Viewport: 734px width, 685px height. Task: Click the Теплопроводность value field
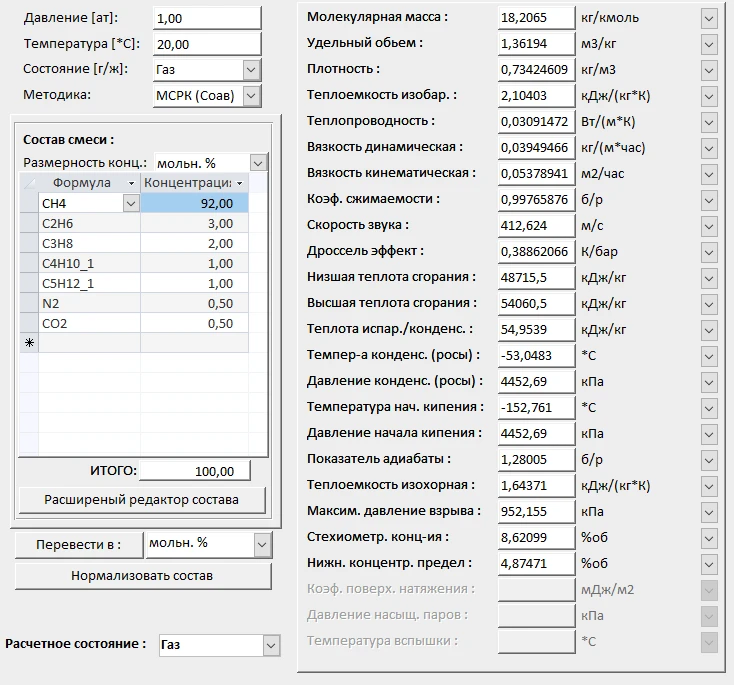click(x=536, y=121)
